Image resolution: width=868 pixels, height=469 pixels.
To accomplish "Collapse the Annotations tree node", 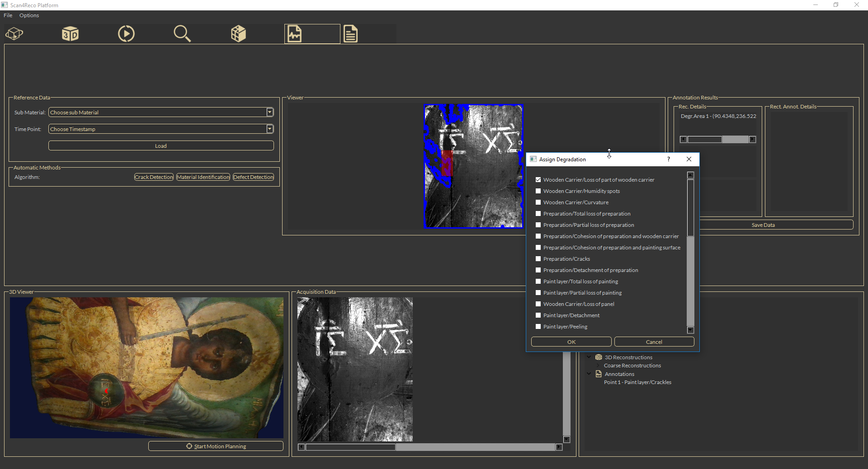I will coord(589,374).
